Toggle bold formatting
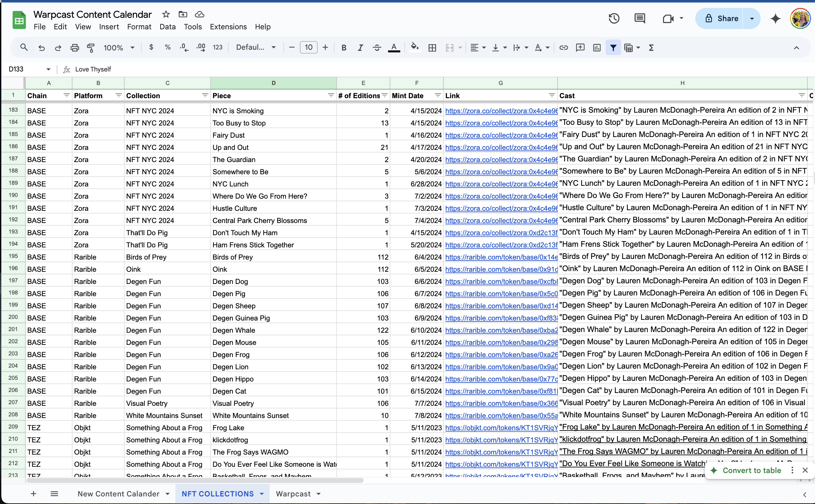The width and height of the screenshot is (815, 504). coord(344,48)
